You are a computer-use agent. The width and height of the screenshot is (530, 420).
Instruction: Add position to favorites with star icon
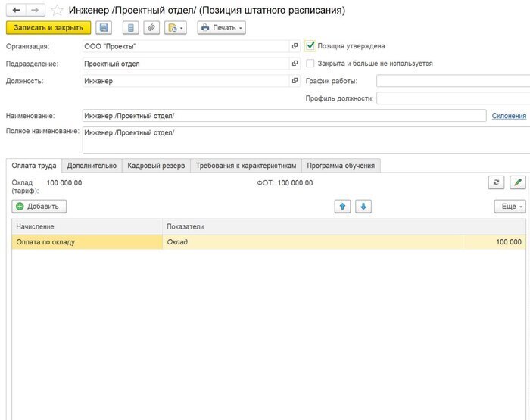pyautogui.click(x=57, y=11)
